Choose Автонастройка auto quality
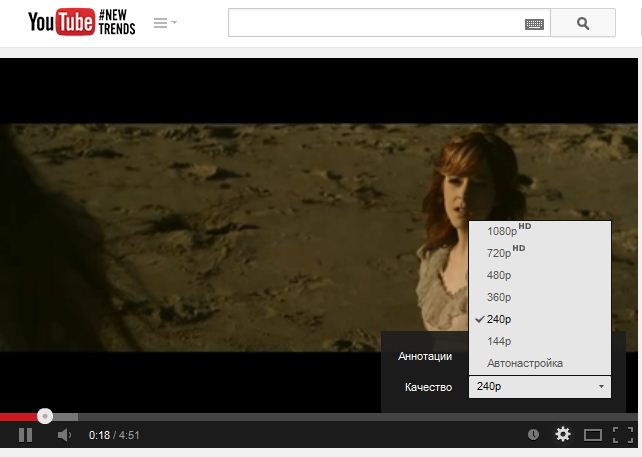The image size is (642, 457). pos(525,363)
